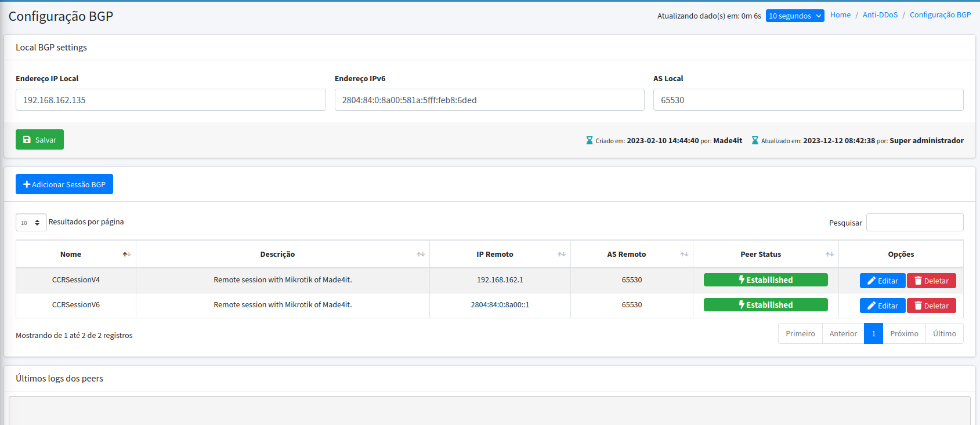Focus the Endereço IP Local field
This screenshot has width=980, height=425.
[171, 100]
